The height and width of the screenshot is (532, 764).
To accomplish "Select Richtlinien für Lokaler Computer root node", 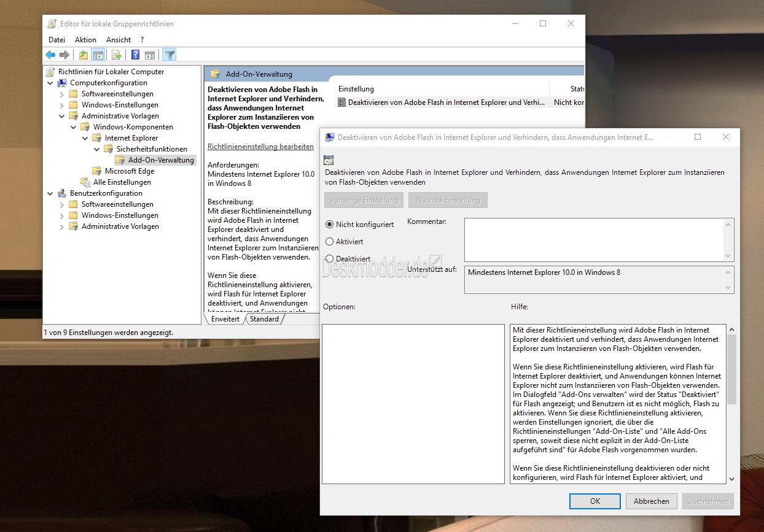I will tap(111, 72).
